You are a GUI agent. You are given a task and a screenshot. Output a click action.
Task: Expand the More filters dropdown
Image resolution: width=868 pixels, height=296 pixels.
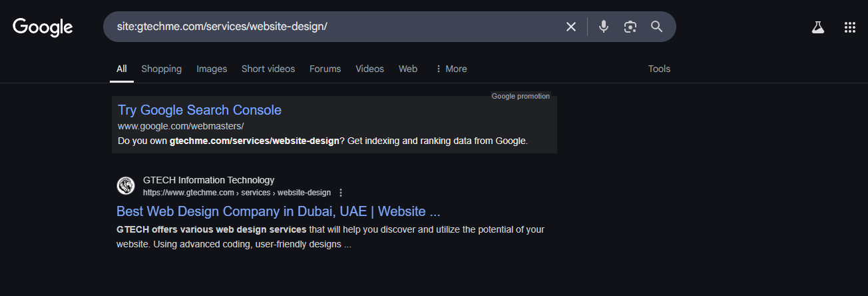point(451,69)
